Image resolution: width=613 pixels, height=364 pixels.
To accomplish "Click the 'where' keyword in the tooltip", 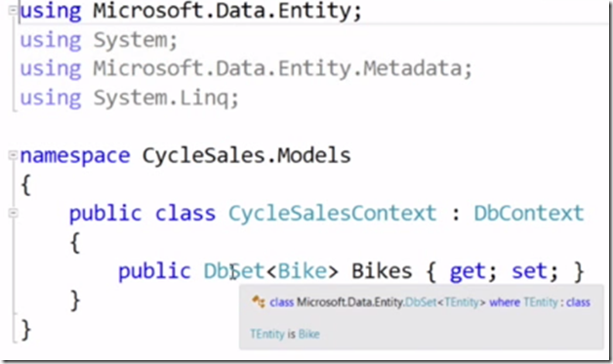I will [x=505, y=303].
